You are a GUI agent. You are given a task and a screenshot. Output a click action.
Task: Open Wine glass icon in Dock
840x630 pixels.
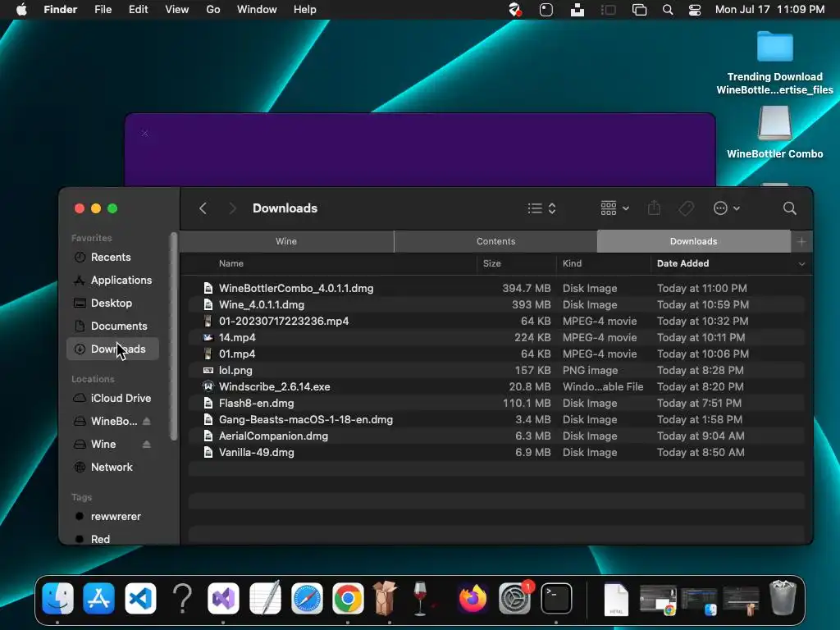[x=421, y=598]
